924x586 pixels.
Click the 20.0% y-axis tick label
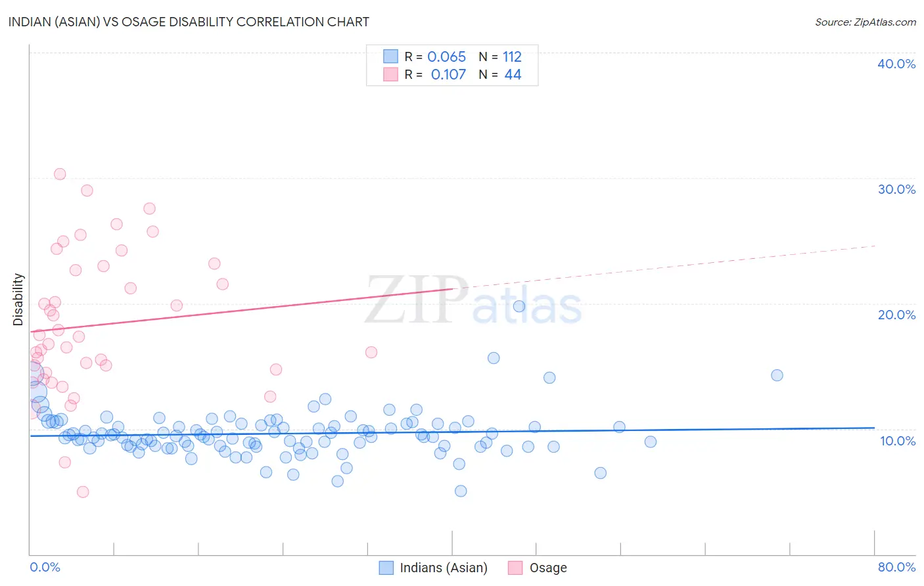(896, 315)
